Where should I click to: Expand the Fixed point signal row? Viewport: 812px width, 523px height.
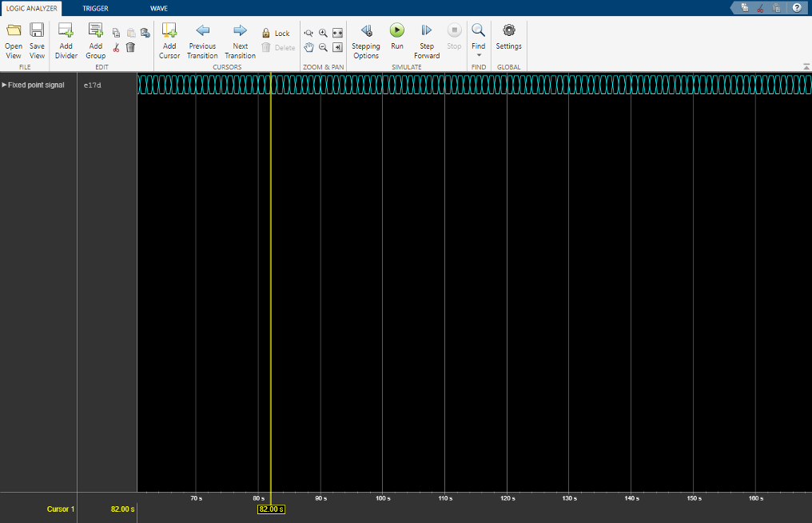click(5, 85)
